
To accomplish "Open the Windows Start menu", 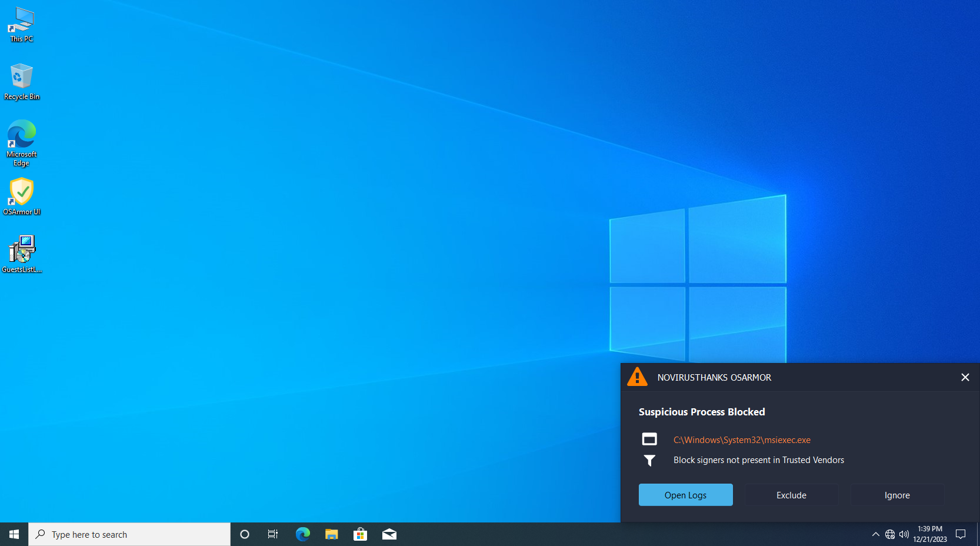I will pyautogui.click(x=14, y=534).
